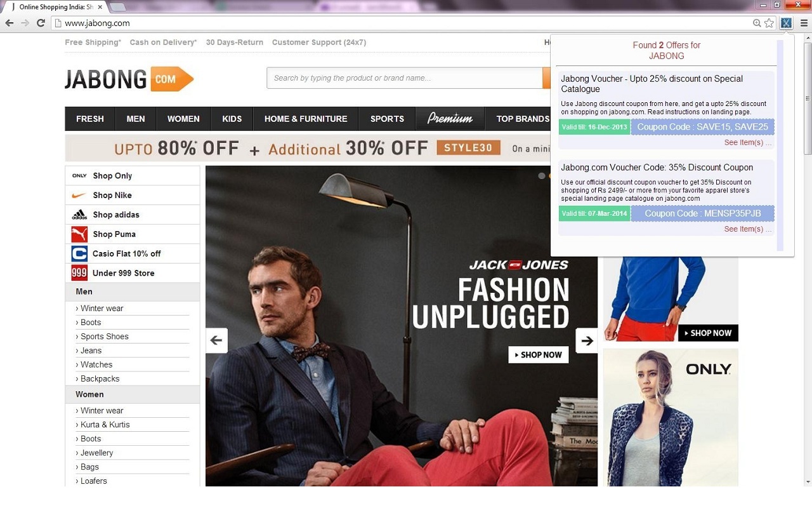
Task: Click the Customer Support (24x7) text
Action: pyautogui.click(x=319, y=43)
